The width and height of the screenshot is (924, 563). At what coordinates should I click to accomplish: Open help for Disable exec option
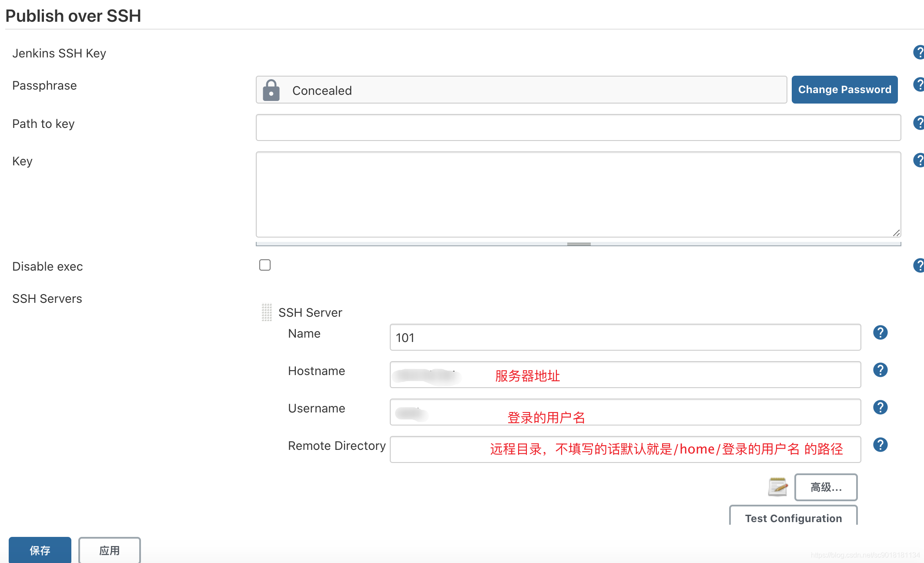(x=919, y=265)
